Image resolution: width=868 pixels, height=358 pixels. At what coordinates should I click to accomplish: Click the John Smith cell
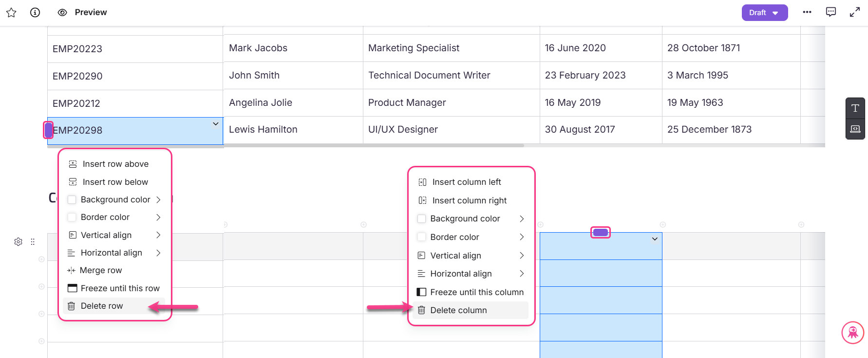click(293, 75)
